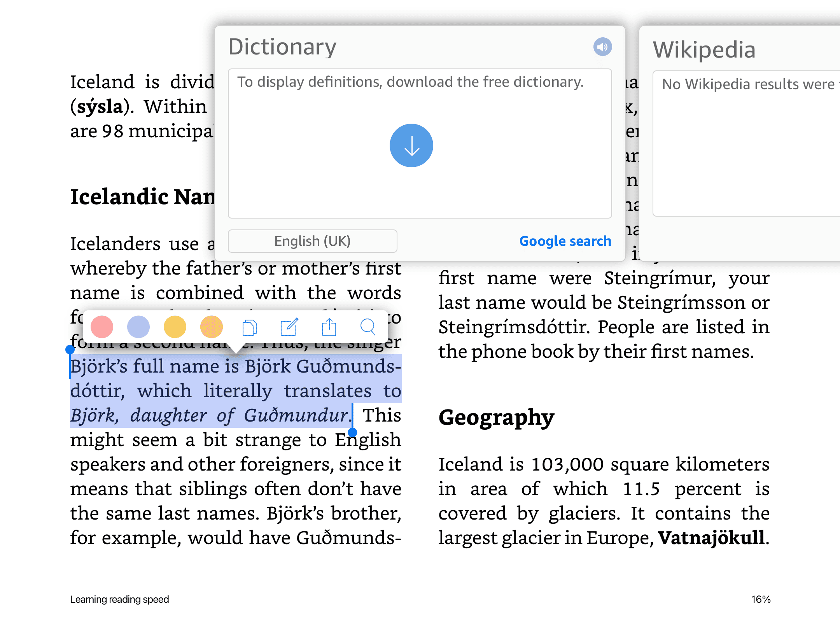The height and width of the screenshot is (630, 840).
Task: Tap the 16% progress indicator
Action: pyautogui.click(x=761, y=599)
